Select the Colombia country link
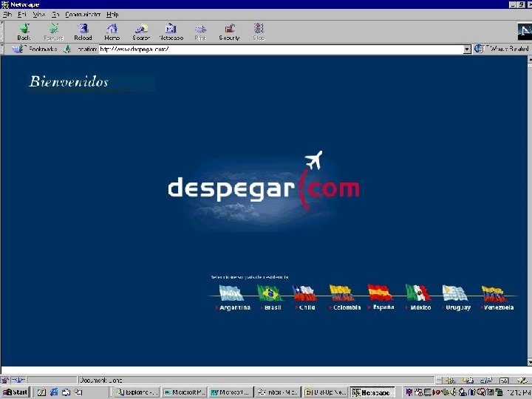Viewport: 532px width, 399px height. tap(345, 307)
